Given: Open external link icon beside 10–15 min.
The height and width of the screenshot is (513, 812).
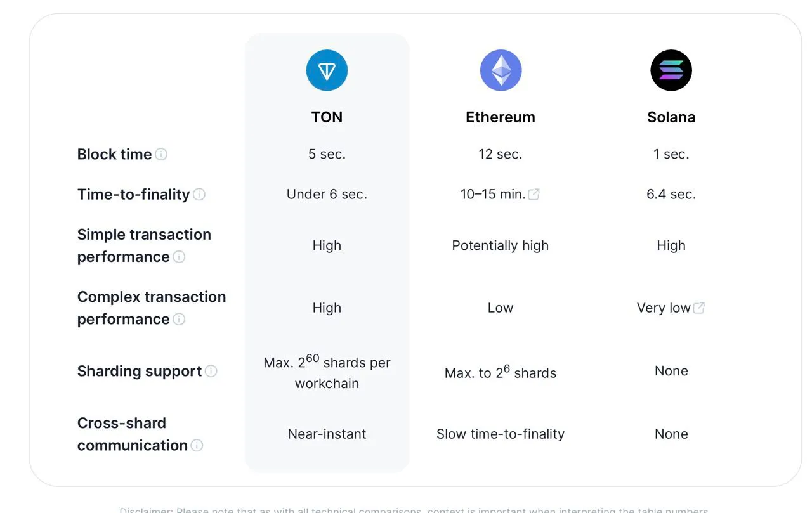Looking at the screenshot, I should tap(534, 195).
